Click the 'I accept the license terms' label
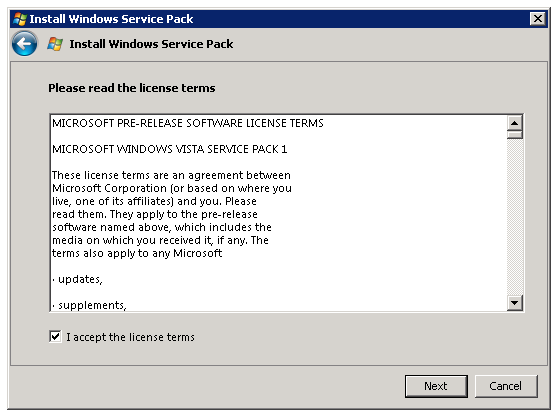This screenshot has width=559, height=416. (x=130, y=337)
